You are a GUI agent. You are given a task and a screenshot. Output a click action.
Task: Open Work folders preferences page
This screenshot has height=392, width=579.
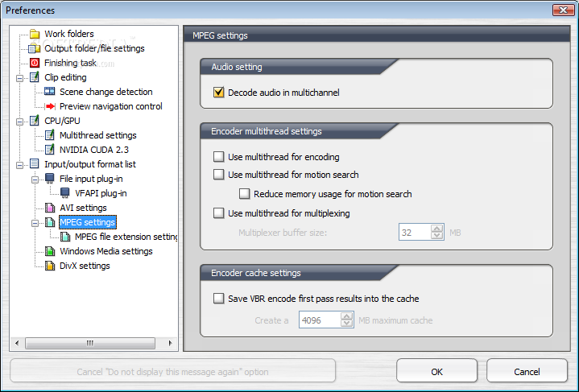pos(69,34)
